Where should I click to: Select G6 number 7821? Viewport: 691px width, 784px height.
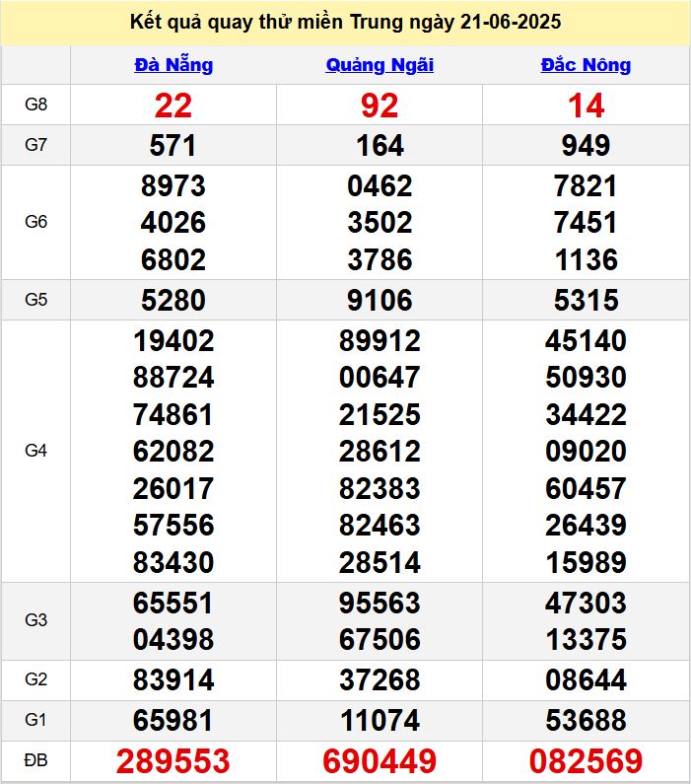(x=587, y=186)
